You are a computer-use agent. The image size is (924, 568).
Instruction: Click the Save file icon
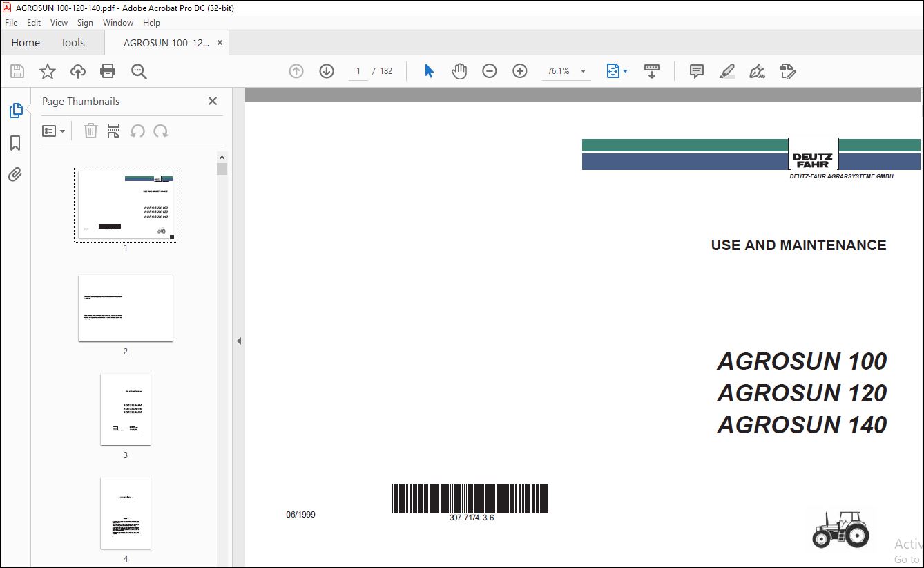(17, 71)
